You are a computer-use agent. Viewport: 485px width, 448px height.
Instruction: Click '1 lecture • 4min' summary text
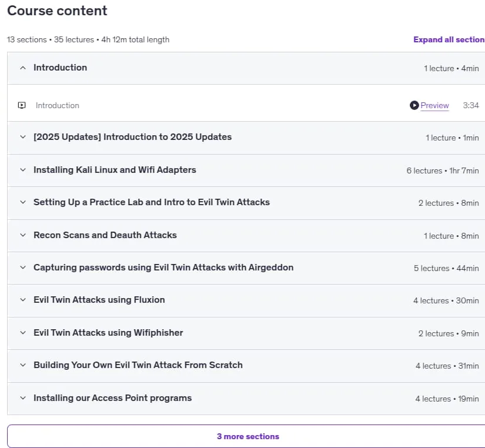(451, 68)
